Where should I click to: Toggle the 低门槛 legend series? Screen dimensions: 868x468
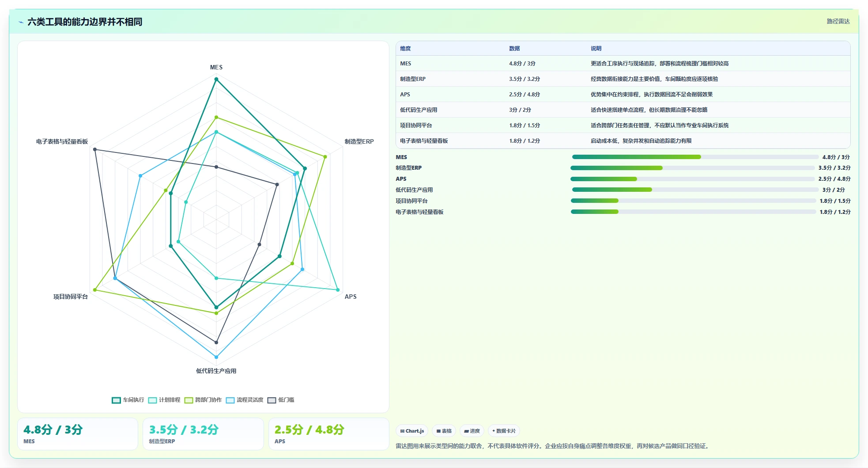point(281,400)
